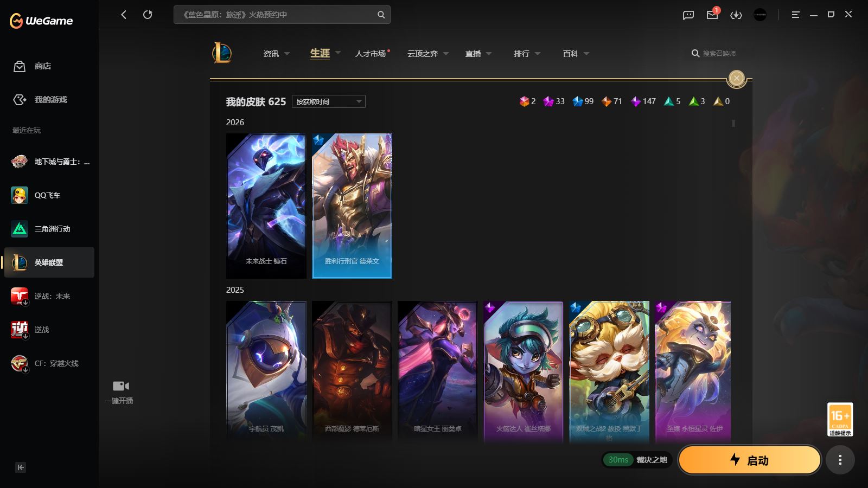Open the download manager icon

point(736,15)
